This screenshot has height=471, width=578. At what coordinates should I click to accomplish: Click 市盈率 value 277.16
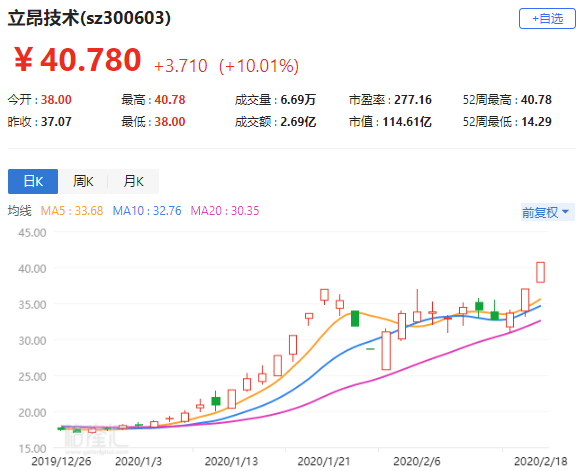pos(413,100)
